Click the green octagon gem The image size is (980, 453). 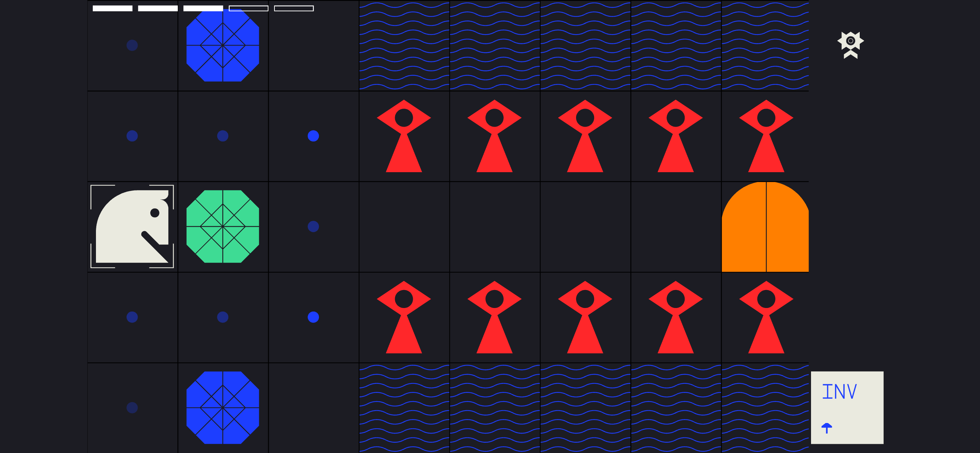coord(223,226)
